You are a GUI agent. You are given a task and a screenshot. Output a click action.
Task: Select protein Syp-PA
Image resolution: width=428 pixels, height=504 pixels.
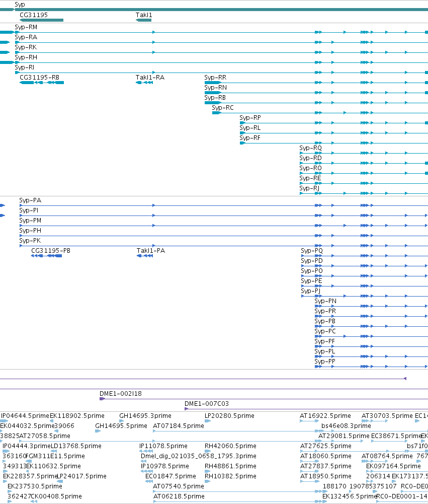point(30,200)
